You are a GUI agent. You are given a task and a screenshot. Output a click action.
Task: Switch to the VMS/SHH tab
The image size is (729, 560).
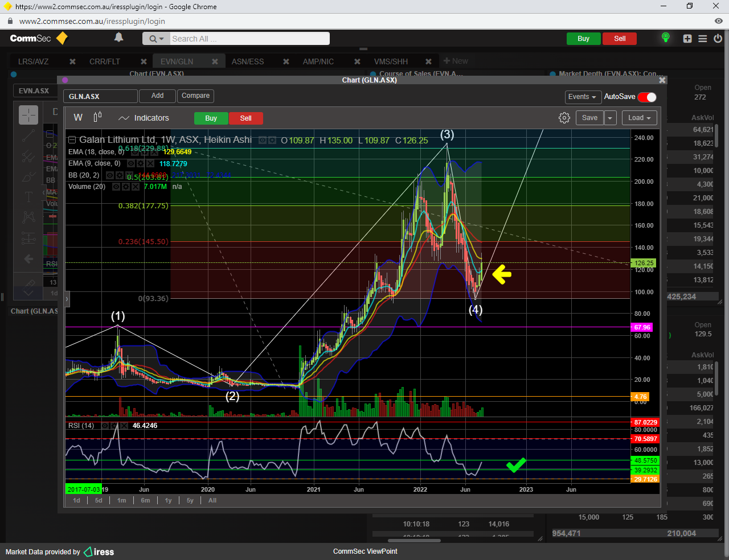(391, 61)
